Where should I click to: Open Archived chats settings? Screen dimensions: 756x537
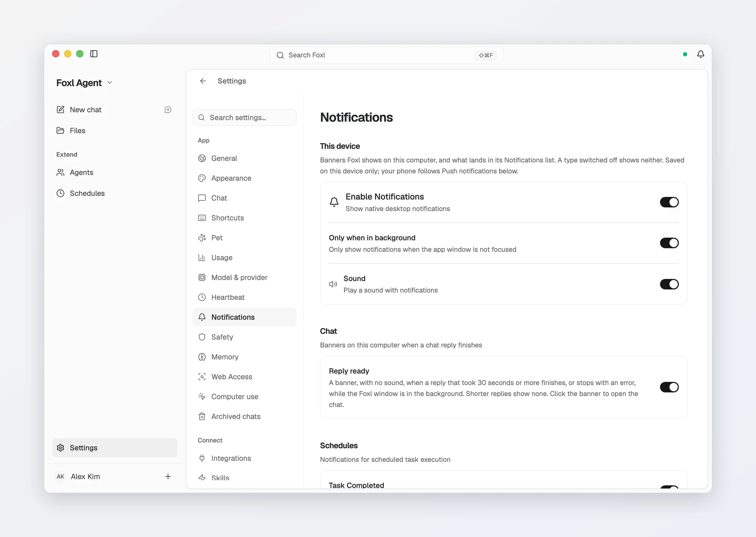click(244, 416)
